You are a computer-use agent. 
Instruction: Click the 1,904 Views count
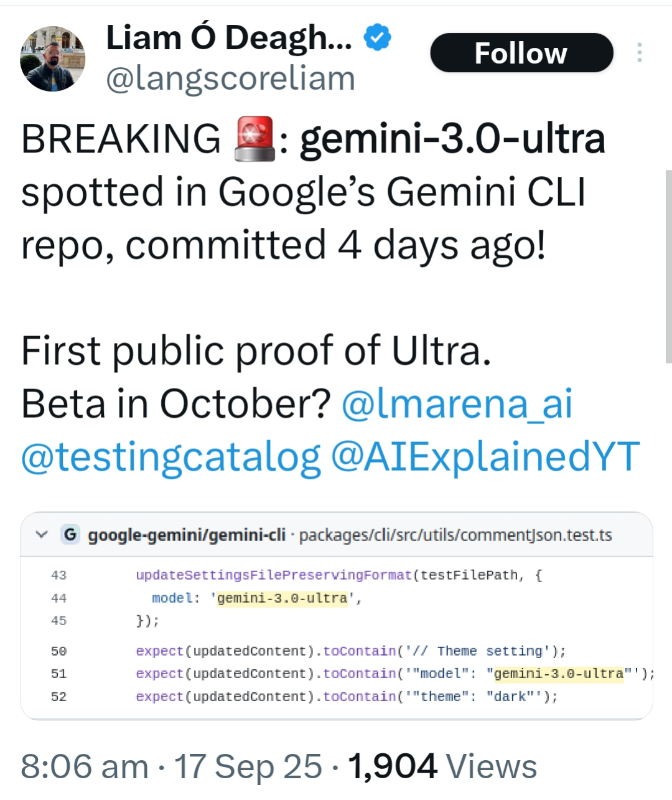pos(442,766)
